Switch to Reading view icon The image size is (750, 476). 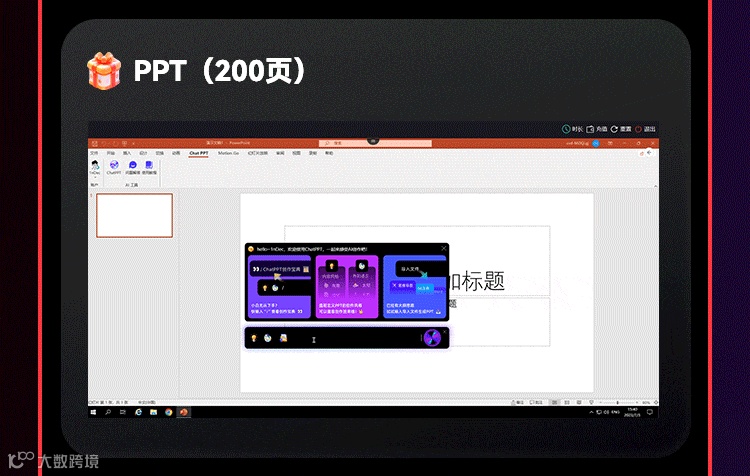click(579, 402)
